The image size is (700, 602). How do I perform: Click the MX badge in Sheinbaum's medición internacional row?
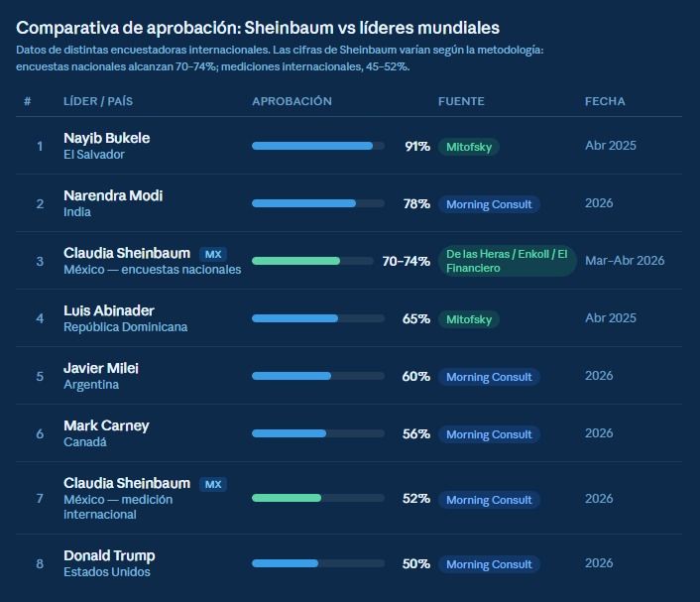213,484
